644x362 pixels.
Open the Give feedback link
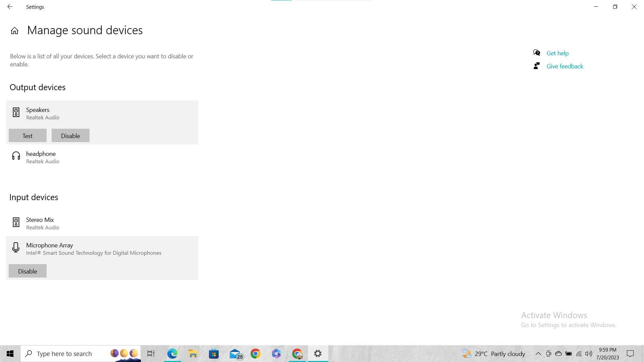565,66
